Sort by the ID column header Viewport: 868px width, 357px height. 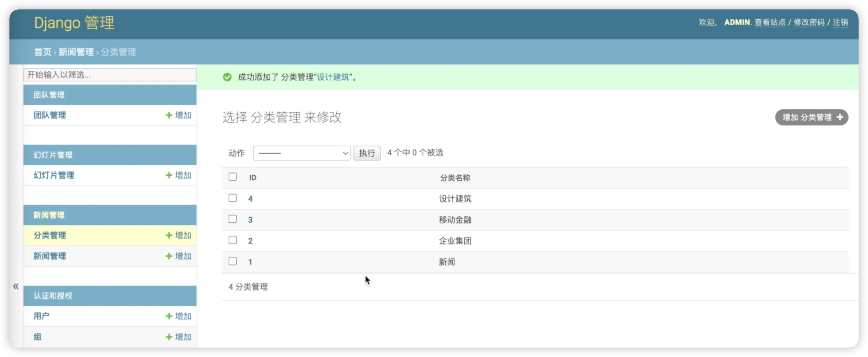click(253, 177)
